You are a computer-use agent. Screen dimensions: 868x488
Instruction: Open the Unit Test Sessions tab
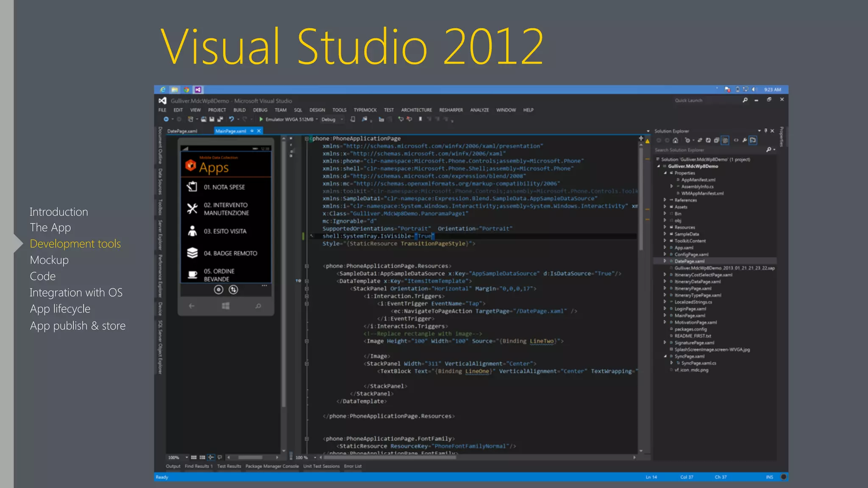click(x=321, y=466)
